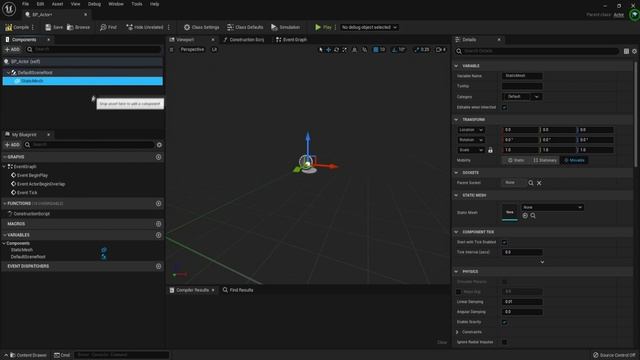Open Class Settings

pyautogui.click(x=201, y=27)
